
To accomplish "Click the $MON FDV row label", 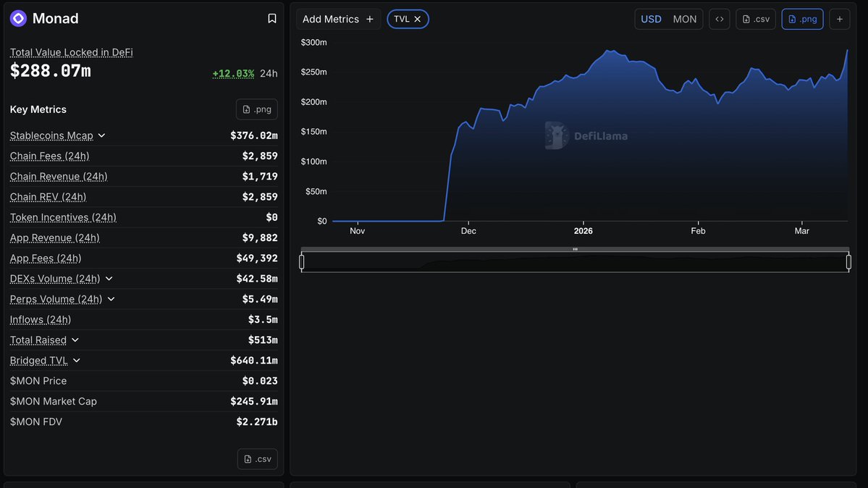I will coord(36,422).
